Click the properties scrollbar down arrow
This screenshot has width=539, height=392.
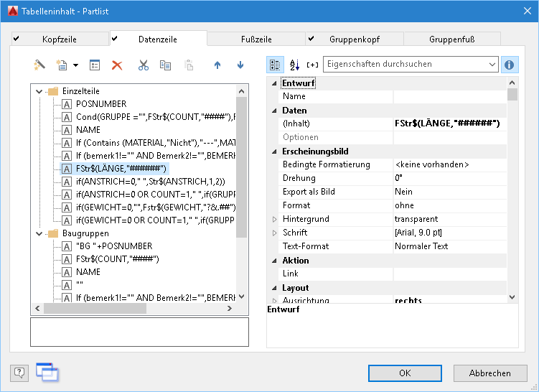[512, 297]
